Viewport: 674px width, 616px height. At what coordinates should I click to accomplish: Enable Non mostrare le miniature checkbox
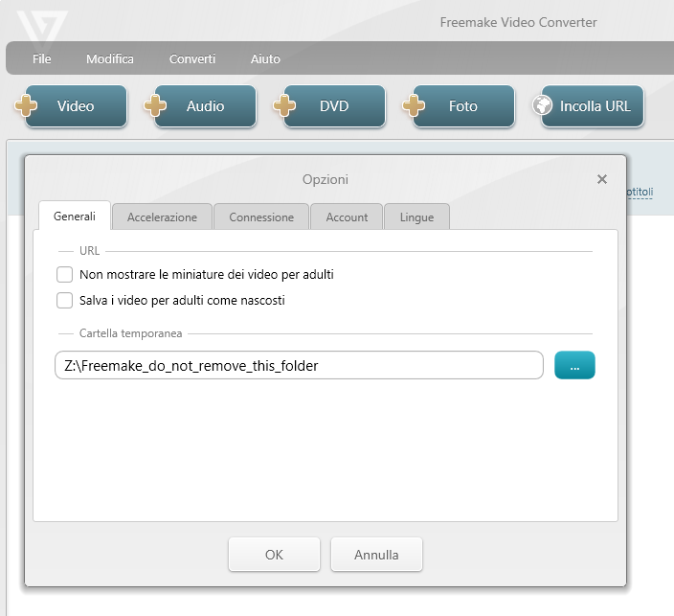click(64, 274)
